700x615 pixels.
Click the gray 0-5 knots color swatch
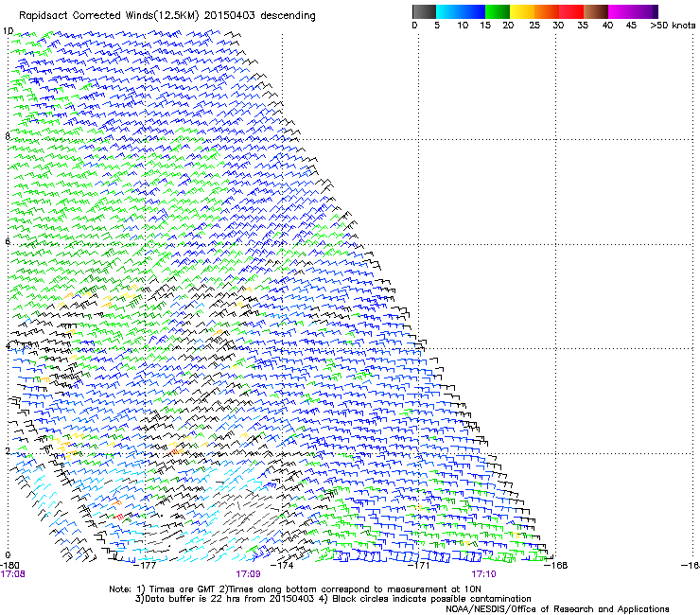[x=424, y=11]
